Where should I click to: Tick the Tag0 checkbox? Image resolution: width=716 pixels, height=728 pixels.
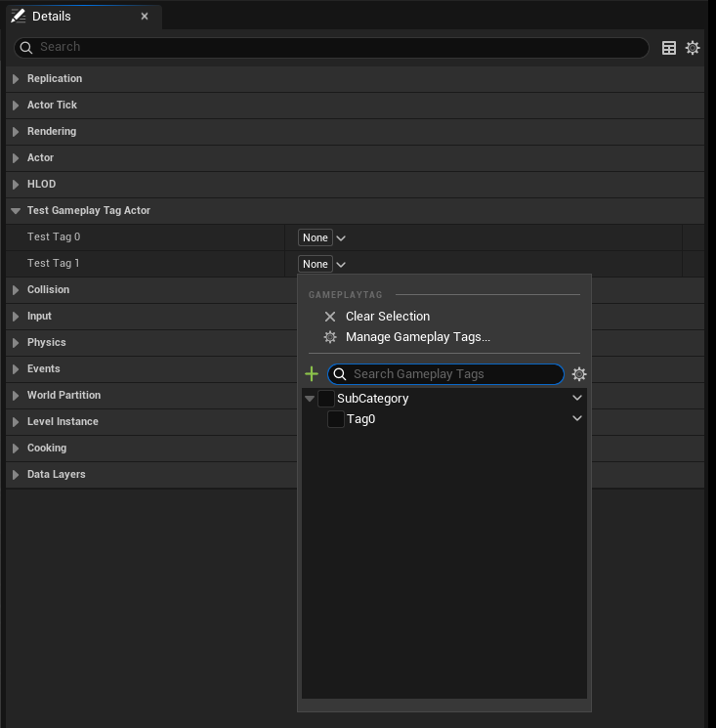pos(335,419)
